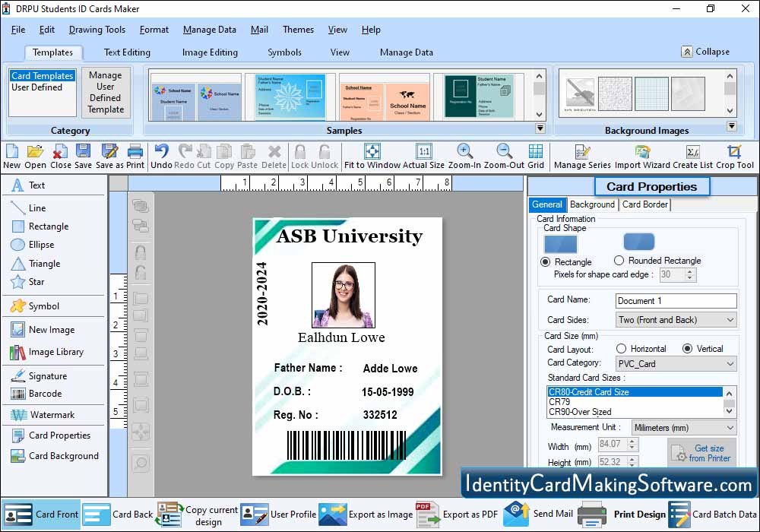760x532 pixels.
Task: Select the Rectangle card shape radio
Action: 545,261
